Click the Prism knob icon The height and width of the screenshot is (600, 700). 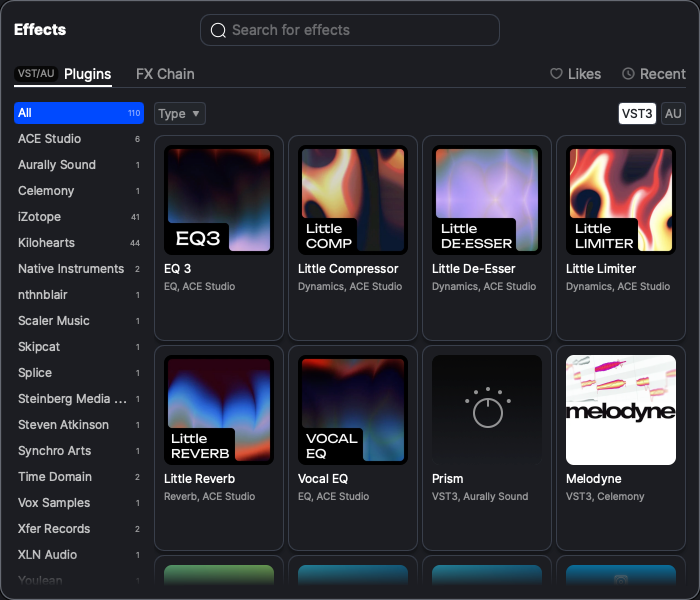tap(488, 408)
